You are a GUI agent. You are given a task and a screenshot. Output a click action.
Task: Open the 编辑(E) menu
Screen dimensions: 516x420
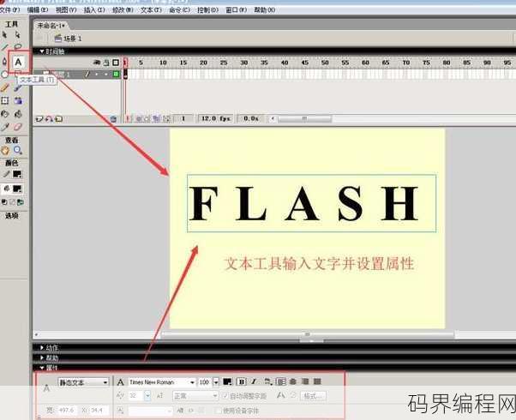pyautogui.click(x=38, y=10)
